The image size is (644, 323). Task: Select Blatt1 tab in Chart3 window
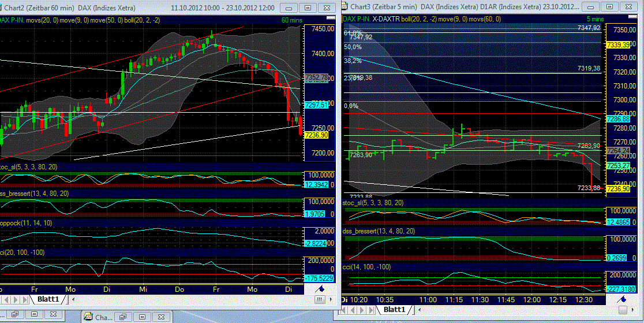coord(394,309)
